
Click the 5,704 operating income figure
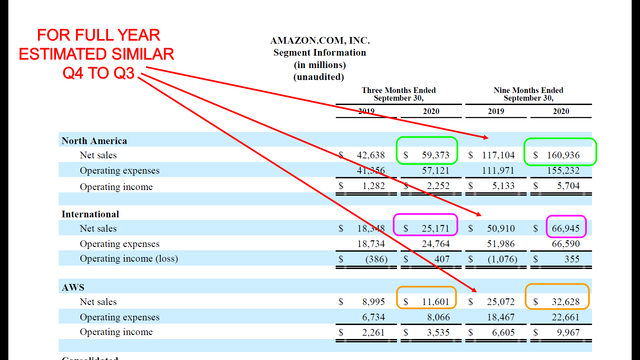tap(568, 186)
